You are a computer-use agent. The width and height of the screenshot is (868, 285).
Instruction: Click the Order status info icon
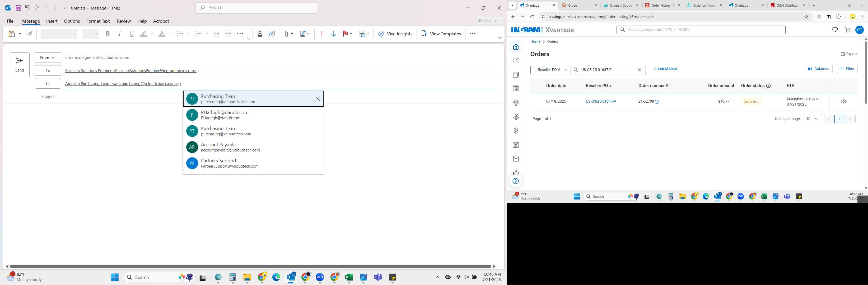coord(768,86)
